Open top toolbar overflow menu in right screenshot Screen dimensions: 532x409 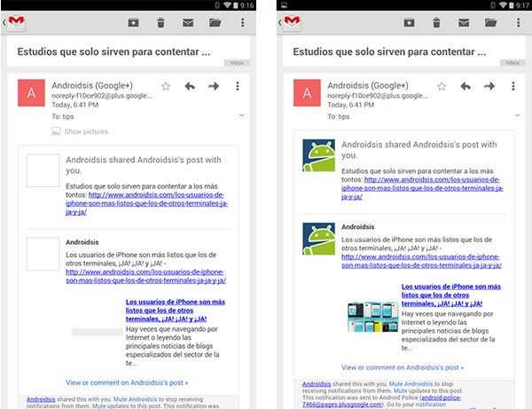pos(516,23)
